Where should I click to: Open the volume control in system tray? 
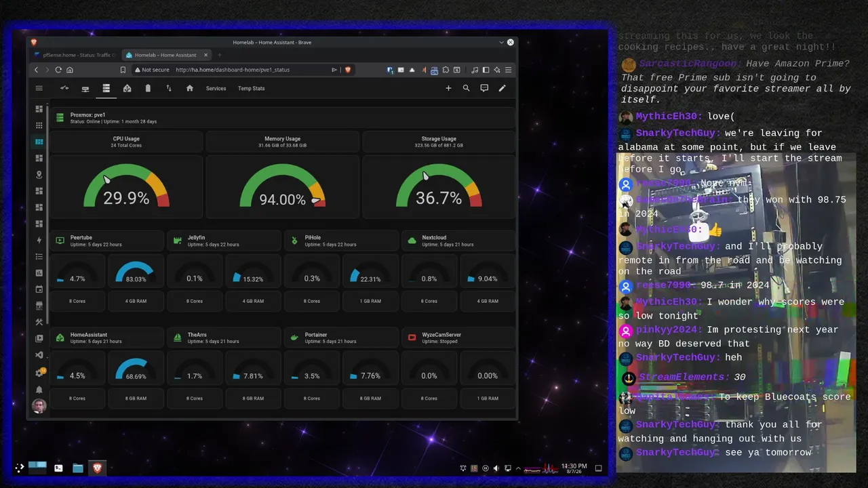click(x=496, y=468)
